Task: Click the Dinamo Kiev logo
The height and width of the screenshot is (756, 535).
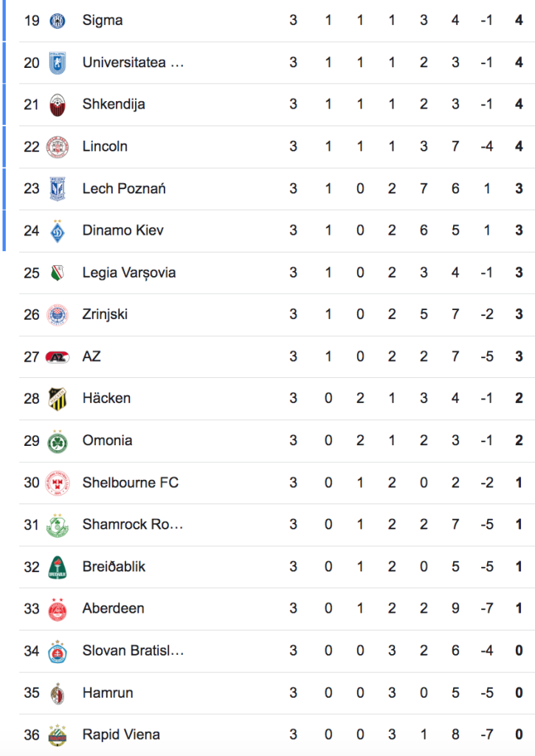Action: coord(58,231)
